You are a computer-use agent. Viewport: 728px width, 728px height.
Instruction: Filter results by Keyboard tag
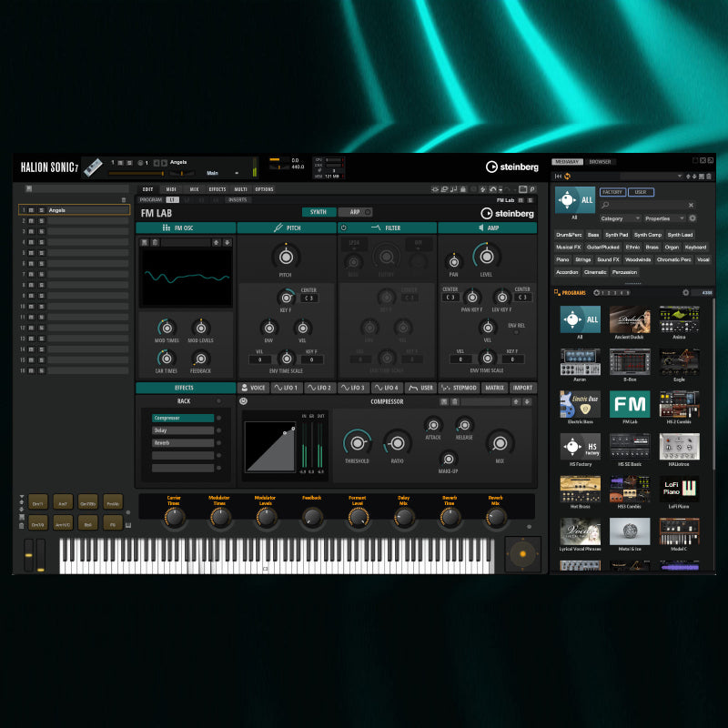695,247
